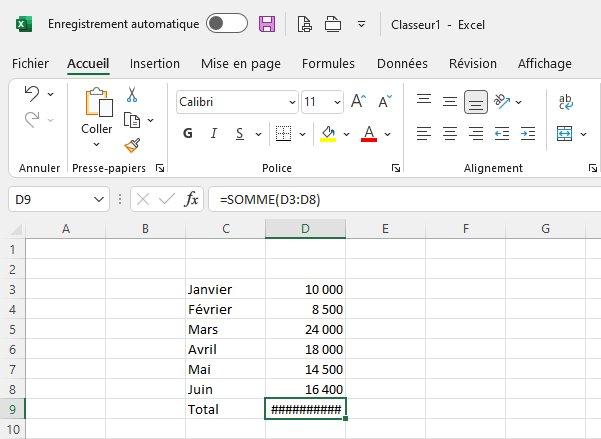Screen dimensions: 601x439
Task: Toggle underline with the S button
Action: pyautogui.click(x=240, y=133)
